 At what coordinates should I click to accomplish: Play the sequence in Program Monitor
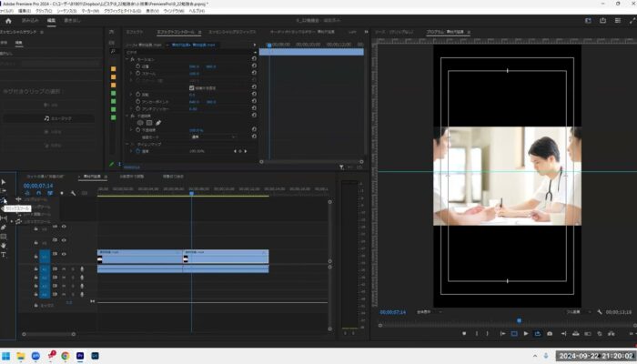click(x=526, y=334)
